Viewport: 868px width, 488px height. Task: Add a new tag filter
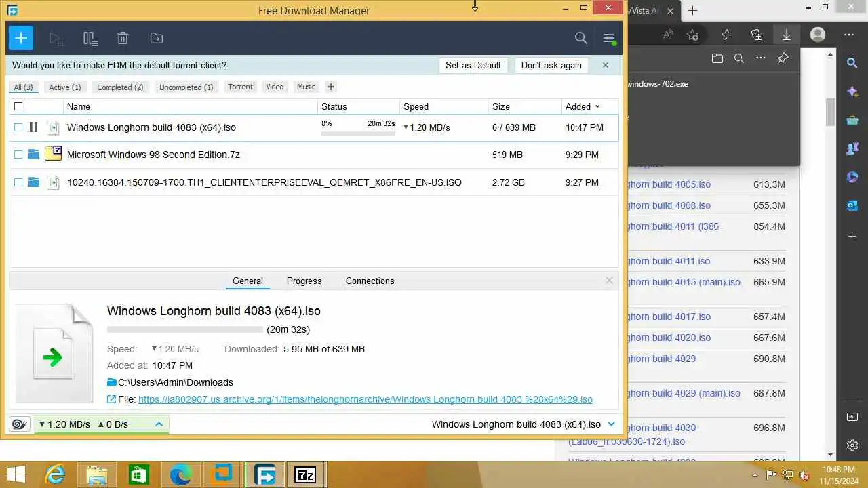click(x=331, y=87)
